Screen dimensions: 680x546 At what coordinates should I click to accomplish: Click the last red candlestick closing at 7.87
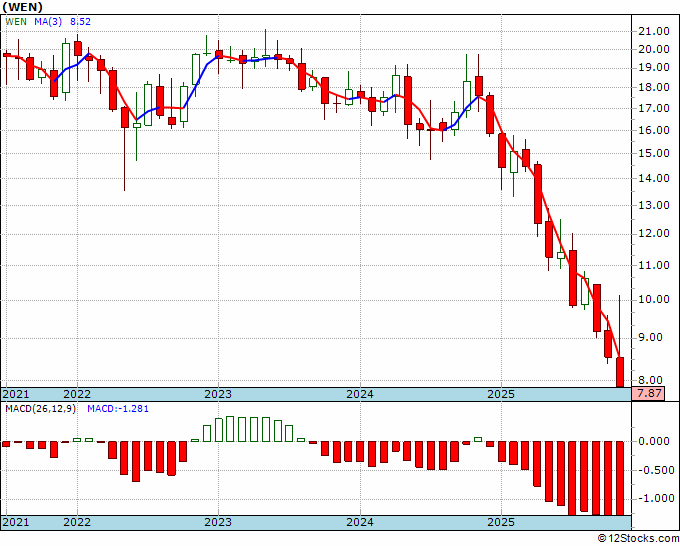point(620,372)
